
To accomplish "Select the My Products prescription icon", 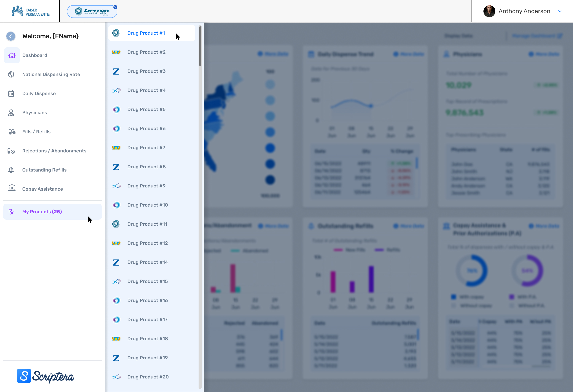I will (x=12, y=211).
